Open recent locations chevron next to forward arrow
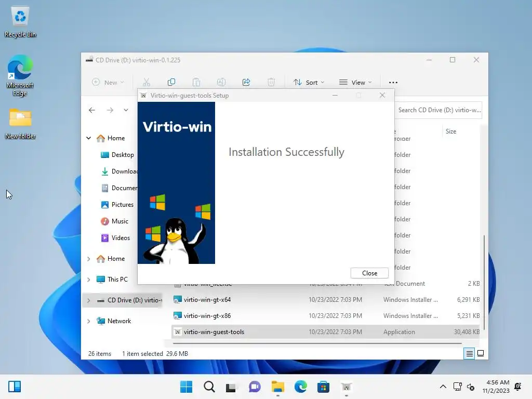The image size is (532, 399). pyautogui.click(x=126, y=110)
